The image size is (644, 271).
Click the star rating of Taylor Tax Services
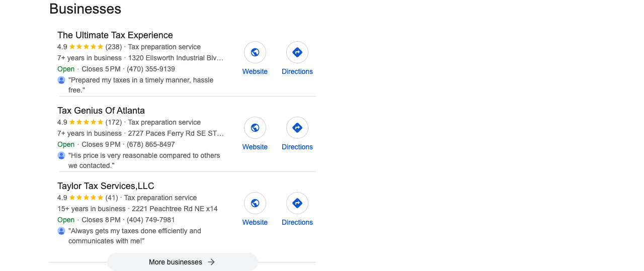click(x=86, y=198)
